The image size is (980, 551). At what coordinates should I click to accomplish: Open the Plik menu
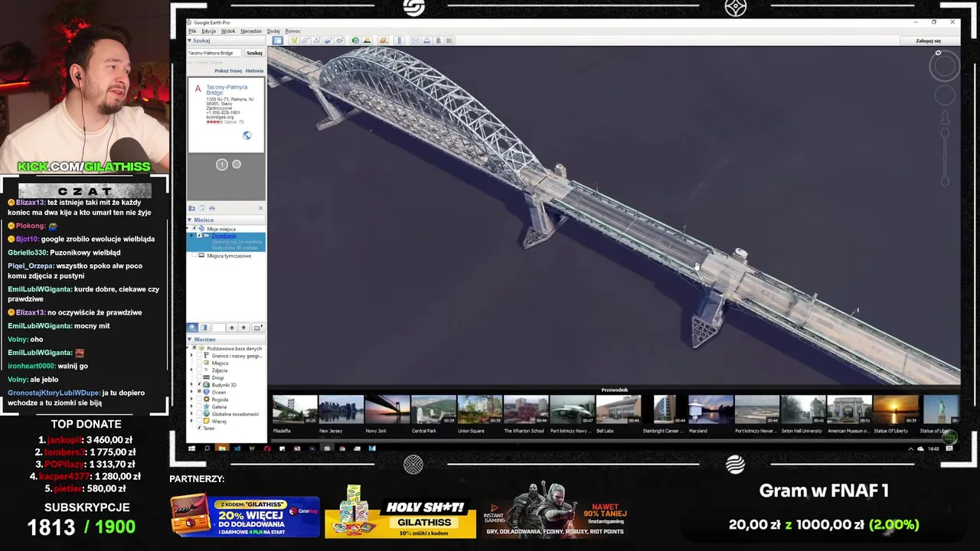pyautogui.click(x=192, y=31)
